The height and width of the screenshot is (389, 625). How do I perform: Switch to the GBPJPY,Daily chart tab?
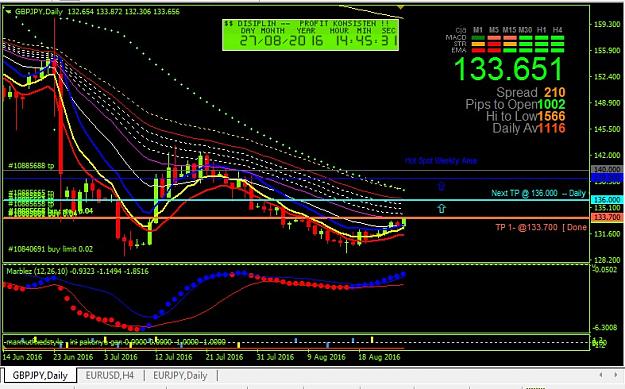click(40, 375)
